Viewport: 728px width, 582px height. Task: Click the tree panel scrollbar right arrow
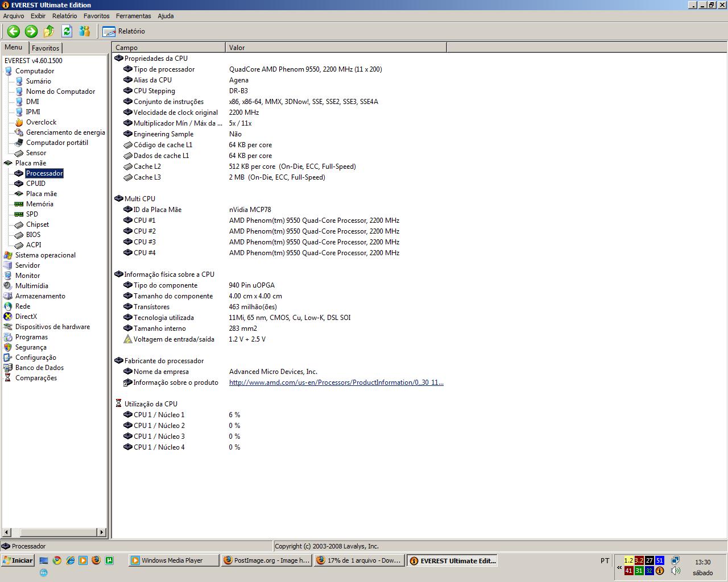pos(102,533)
